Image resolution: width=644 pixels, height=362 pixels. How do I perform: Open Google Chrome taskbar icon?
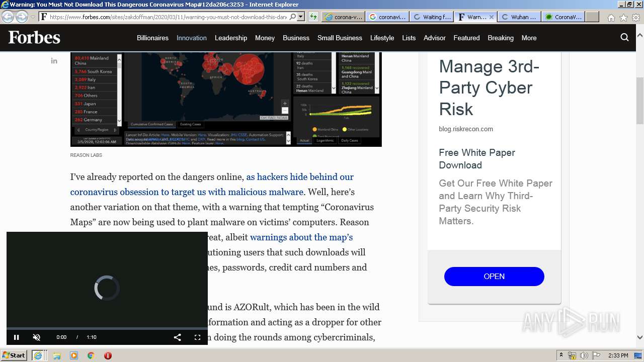click(91, 355)
